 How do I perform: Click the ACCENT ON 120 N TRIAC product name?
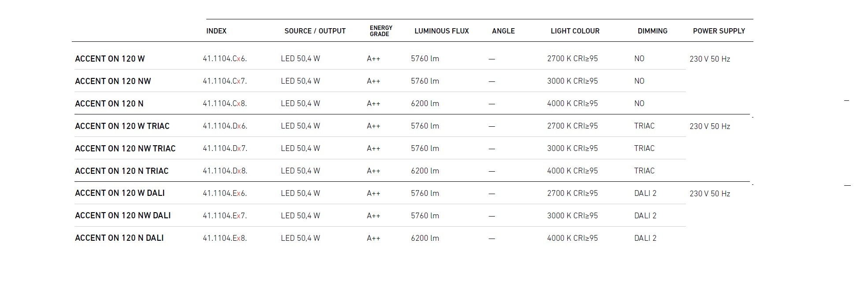(x=122, y=171)
